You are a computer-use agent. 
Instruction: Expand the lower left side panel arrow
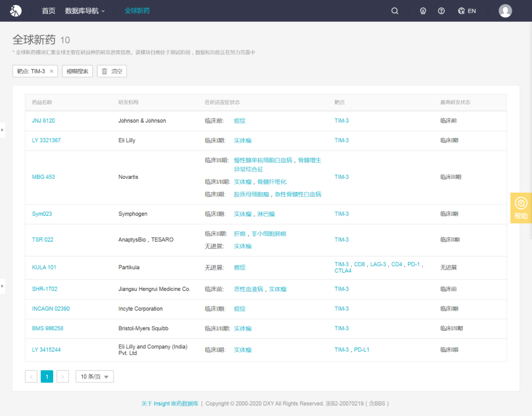pos(2,286)
